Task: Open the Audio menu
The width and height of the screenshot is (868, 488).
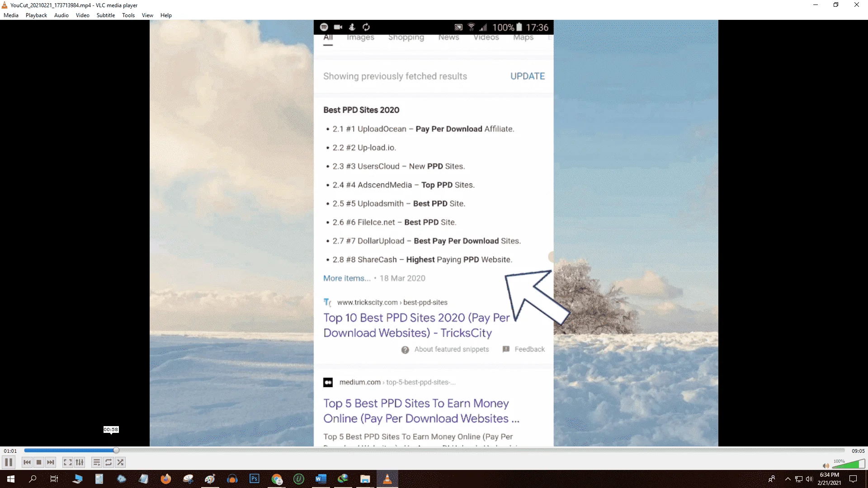Action: pos(61,15)
